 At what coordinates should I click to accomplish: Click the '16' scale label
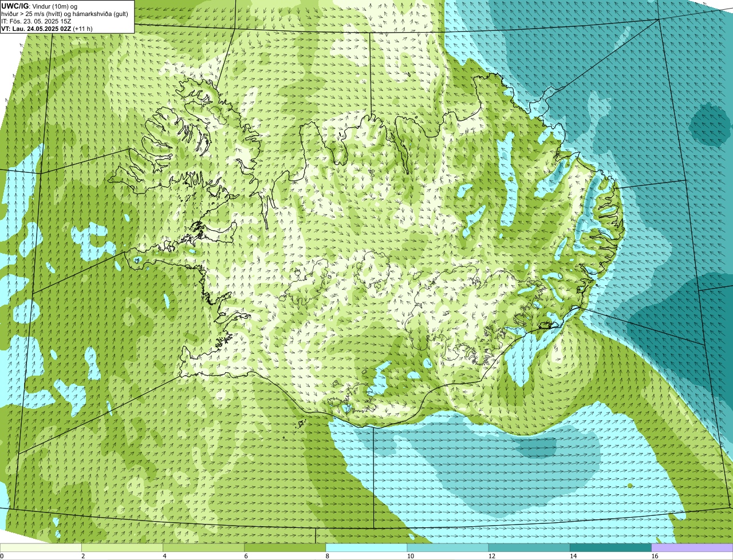[x=655, y=556]
